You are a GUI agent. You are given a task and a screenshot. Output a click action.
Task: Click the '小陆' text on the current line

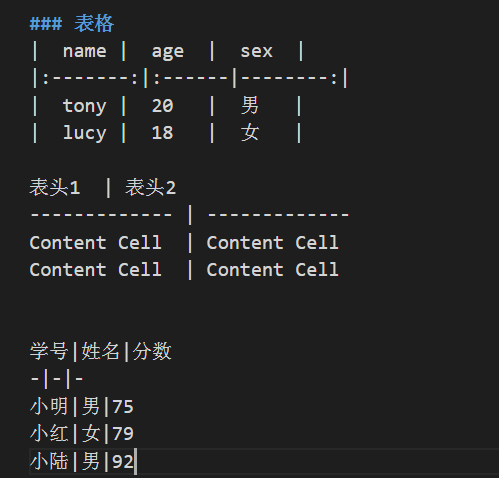49,462
